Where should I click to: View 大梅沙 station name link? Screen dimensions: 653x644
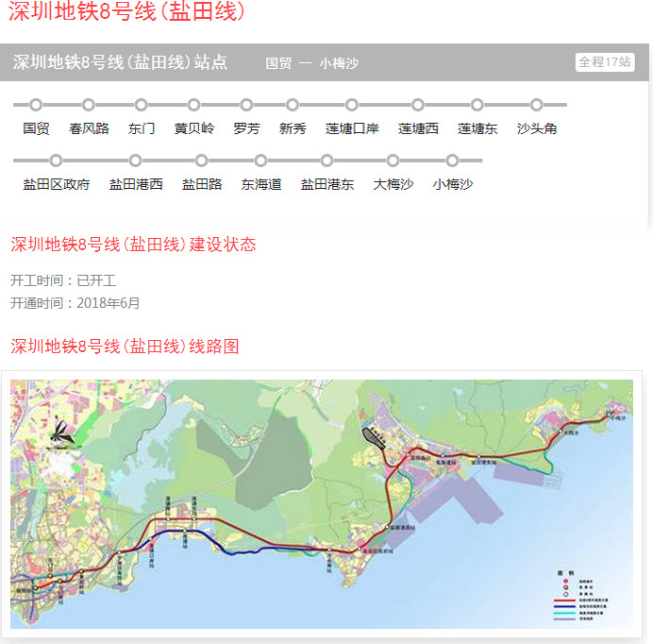[393, 184]
